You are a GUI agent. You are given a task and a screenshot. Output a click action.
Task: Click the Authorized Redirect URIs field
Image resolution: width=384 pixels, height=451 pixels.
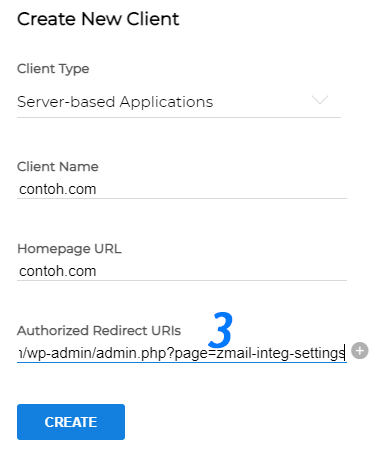182,353
